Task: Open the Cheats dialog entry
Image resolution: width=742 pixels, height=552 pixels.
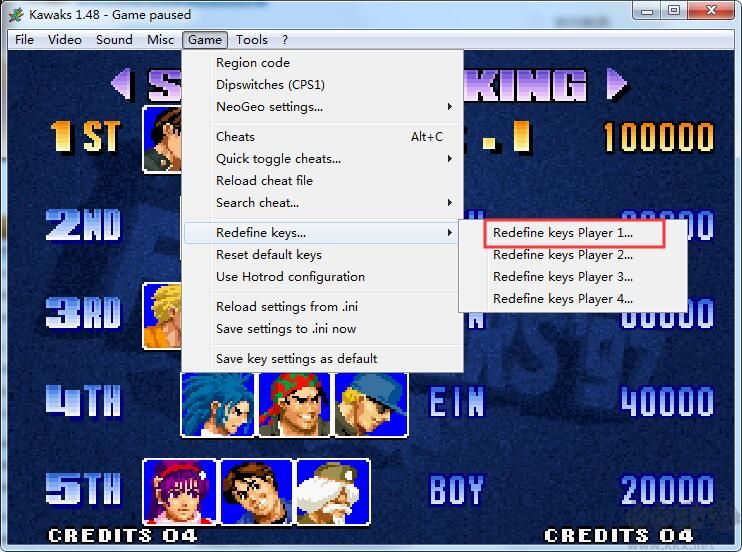Action: 235,137
